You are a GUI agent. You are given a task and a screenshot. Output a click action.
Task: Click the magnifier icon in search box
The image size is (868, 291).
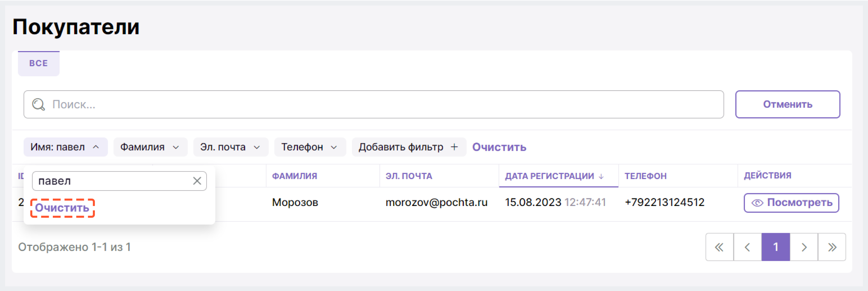click(x=38, y=104)
